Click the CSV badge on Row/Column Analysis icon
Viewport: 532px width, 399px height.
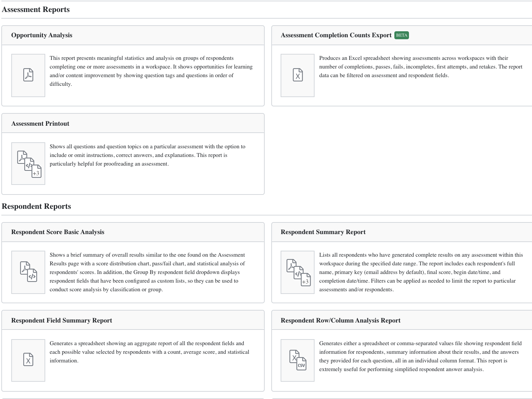coord(302,366)
